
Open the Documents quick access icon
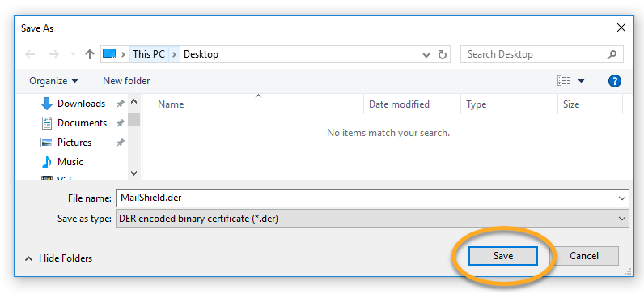coord(47,123)
